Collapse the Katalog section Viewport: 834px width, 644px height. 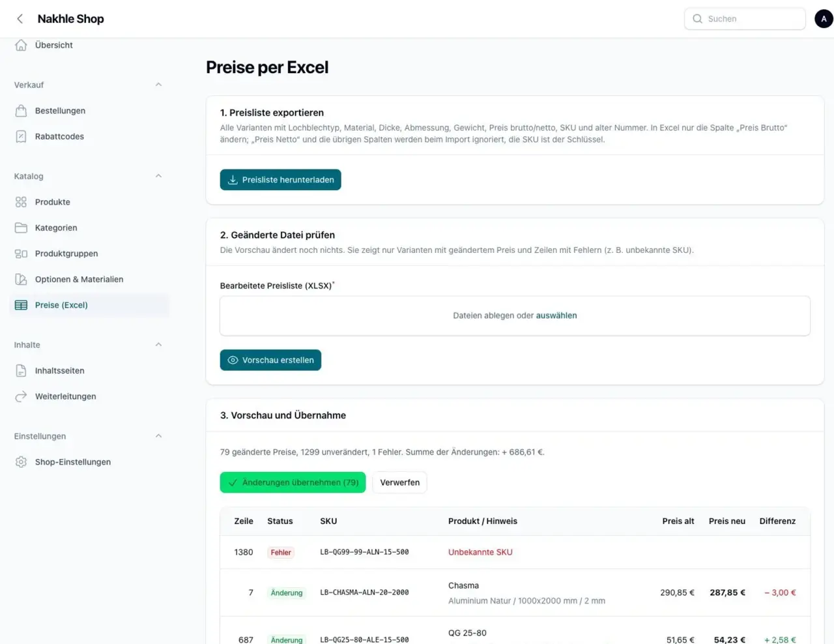point(158,176)
